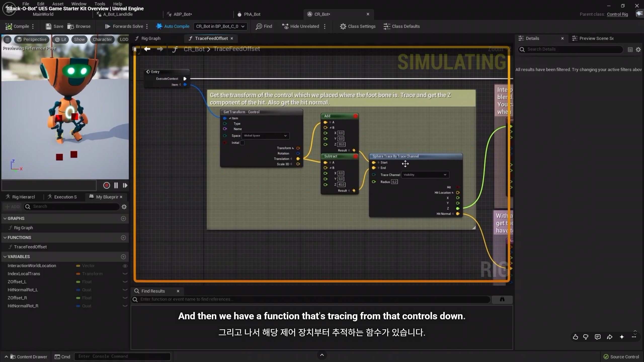
Task: Open debug object dropdown CR_Bot in BP_Bot_C_0
Action: (220, 26)
